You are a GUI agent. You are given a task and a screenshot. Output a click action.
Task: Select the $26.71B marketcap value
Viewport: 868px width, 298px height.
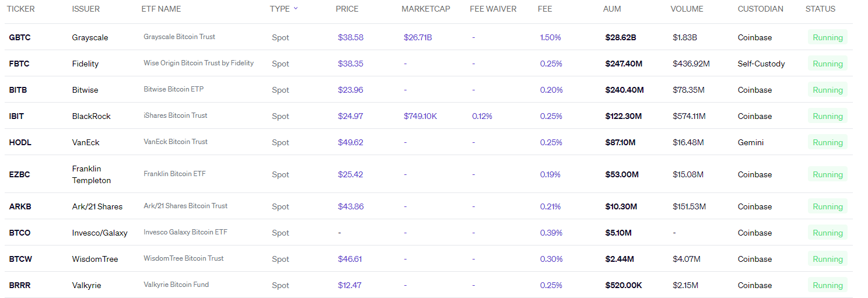tap(418, 37)
